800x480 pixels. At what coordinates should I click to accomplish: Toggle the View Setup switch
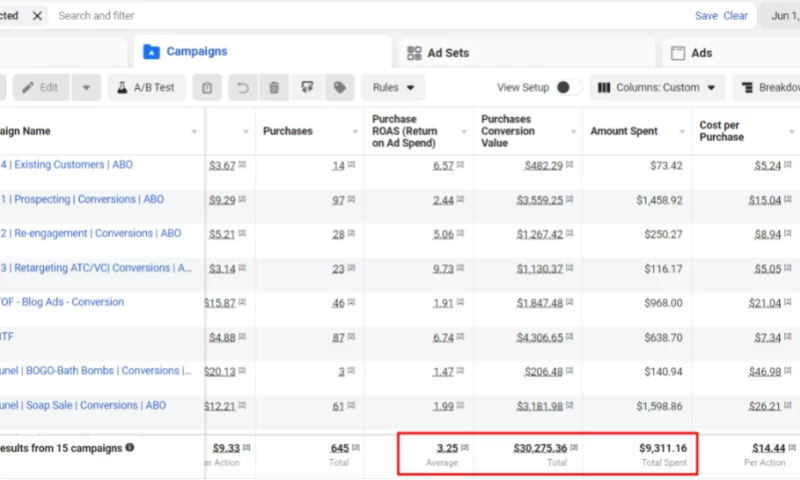pyautogui.click(x=568, y=88)
